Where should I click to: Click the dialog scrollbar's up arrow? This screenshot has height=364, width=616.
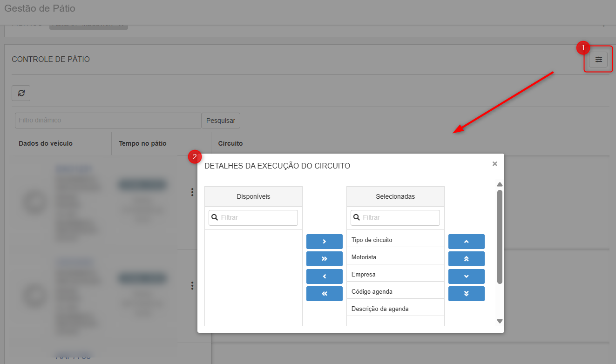coord(500,184)
